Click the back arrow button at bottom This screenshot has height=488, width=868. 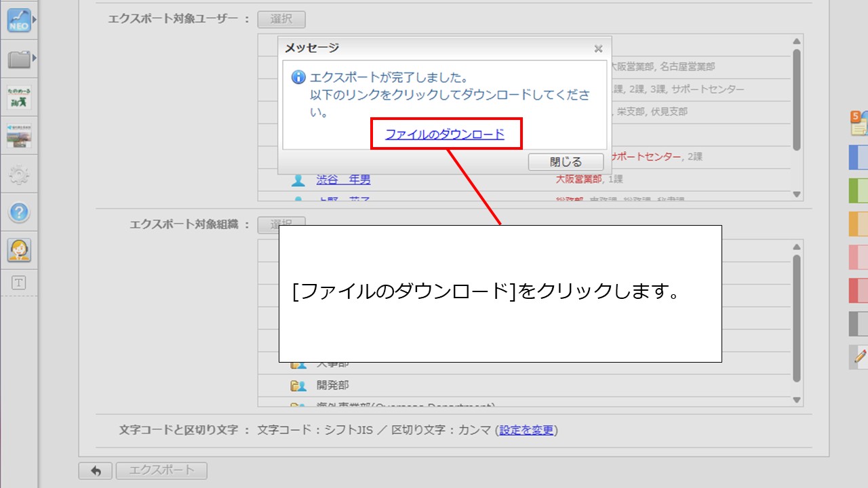(x=96, y=470)
